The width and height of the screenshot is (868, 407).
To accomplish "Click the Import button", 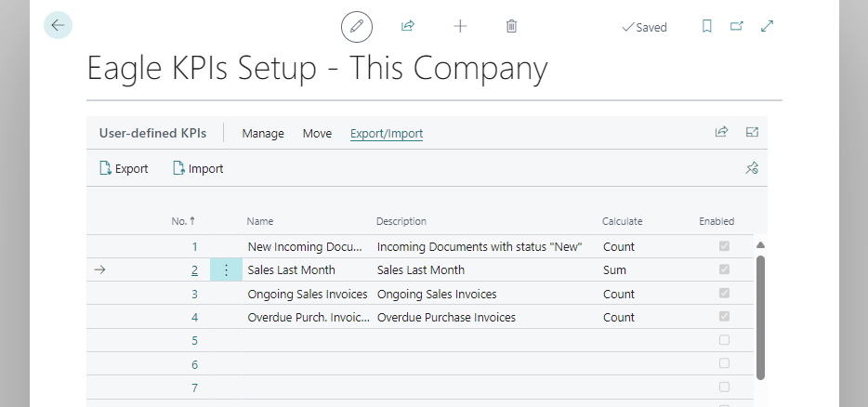I will coord(198,169).
